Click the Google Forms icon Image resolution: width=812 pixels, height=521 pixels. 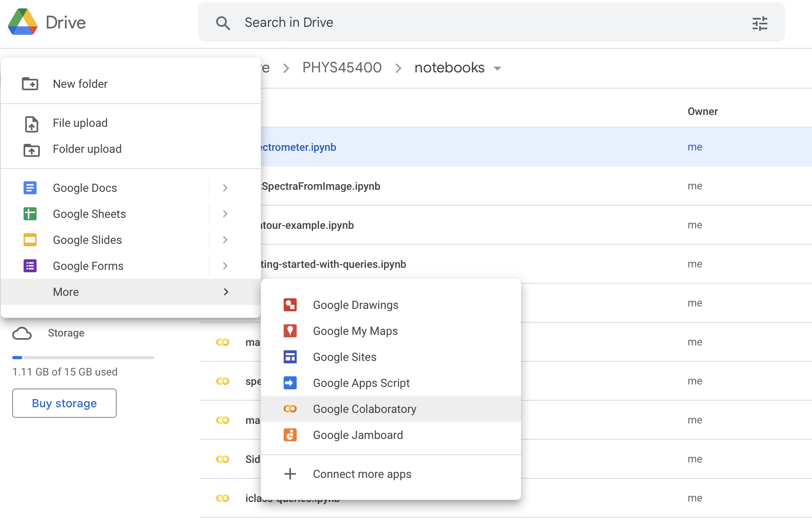[x=30, y=266]
